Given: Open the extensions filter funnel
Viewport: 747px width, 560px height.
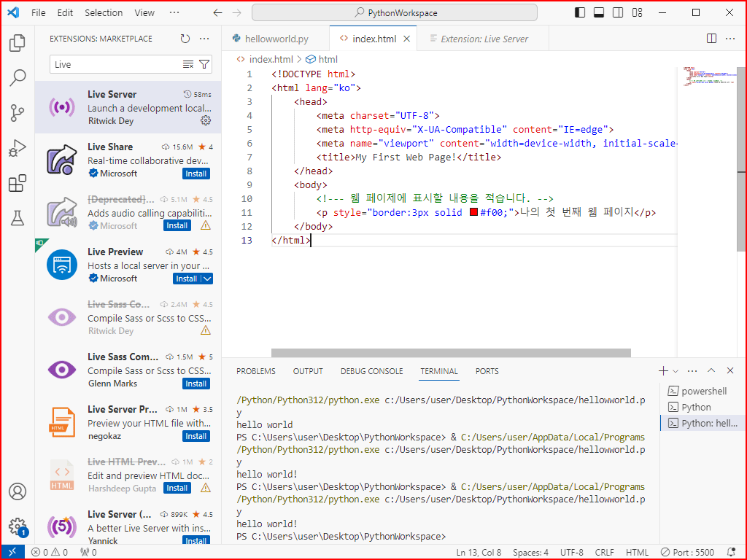Looking at the screenshot, I should [x=204, y=64].
